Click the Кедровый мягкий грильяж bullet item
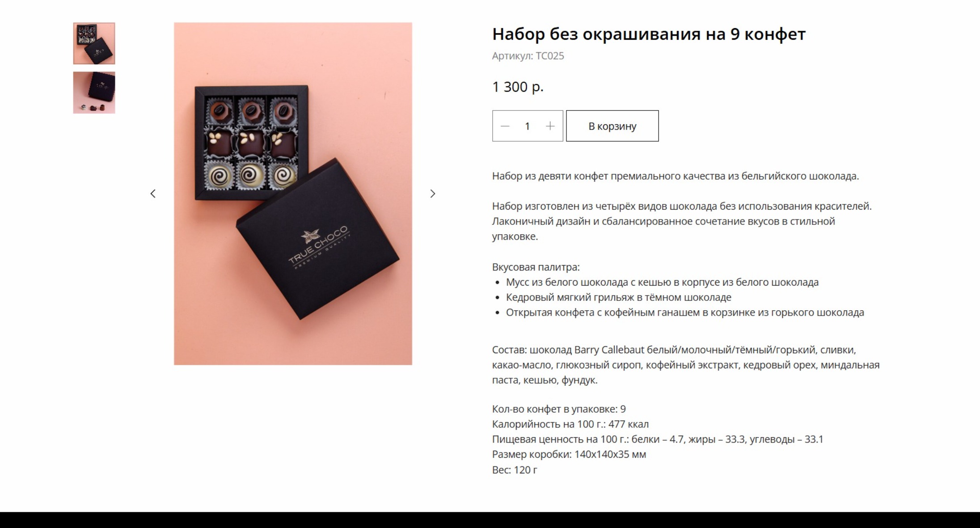Image resolution: width=980 pixels, height=528 pixels. 618,297
